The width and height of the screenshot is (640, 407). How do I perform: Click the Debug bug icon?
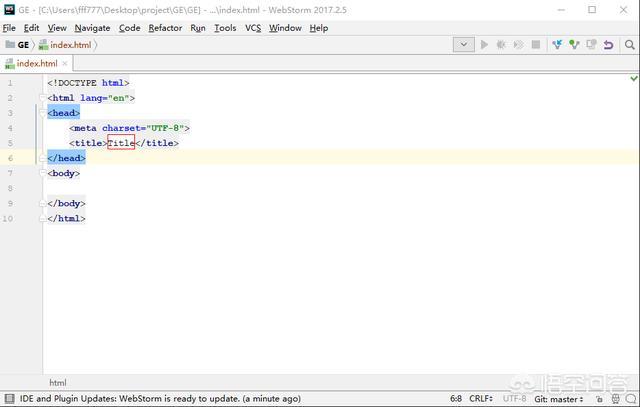click(502, 45)
